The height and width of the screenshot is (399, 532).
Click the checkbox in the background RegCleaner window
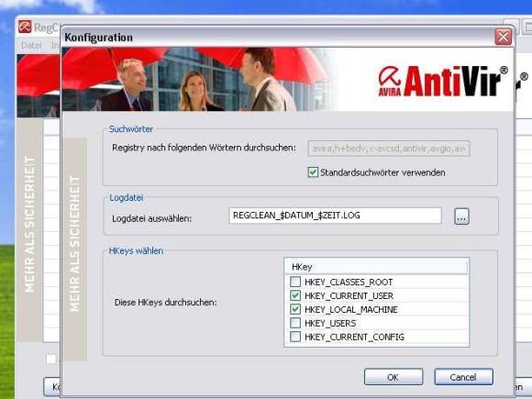tap(51, 359)
